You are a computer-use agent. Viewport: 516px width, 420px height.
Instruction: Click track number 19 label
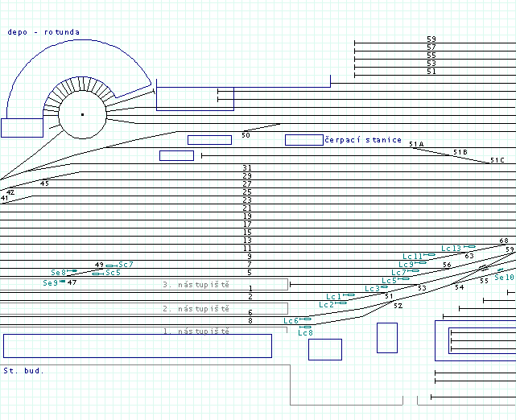tap(247, 216)
